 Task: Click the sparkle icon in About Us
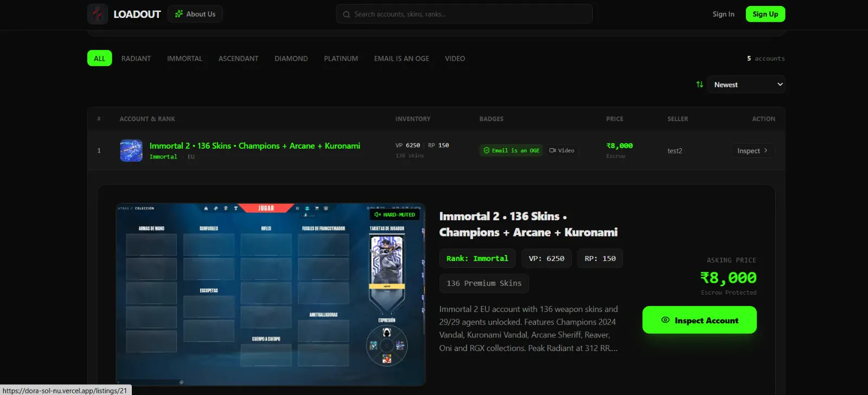pyautogui.click(x=178, y=14)
